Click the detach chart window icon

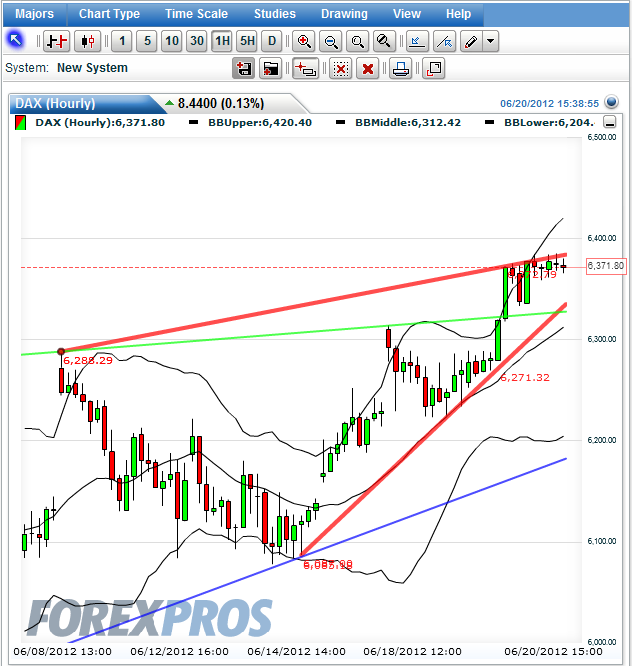[x=434, y=68]
